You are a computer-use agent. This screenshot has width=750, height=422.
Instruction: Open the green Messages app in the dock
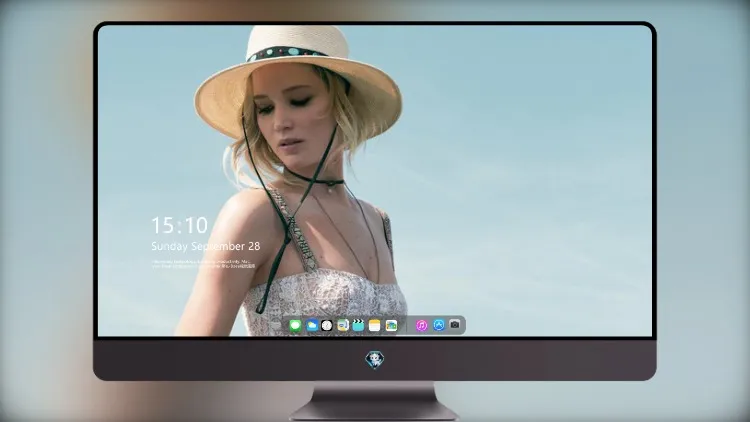pos(295,326)
